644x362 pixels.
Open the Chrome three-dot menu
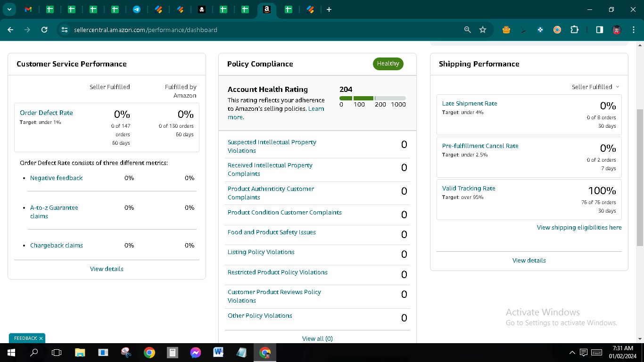[634, 30]
